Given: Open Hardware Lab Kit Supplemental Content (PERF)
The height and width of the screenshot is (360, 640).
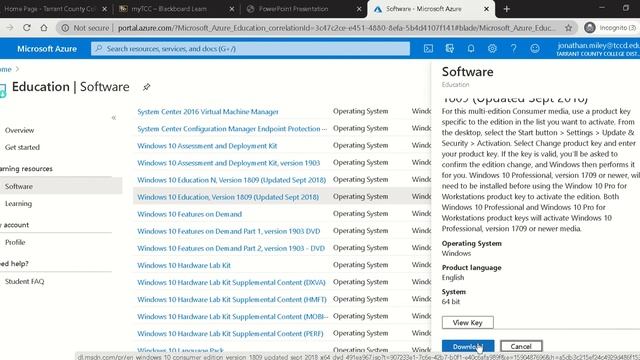Looking at the screenshot, I should click(230, 334).
